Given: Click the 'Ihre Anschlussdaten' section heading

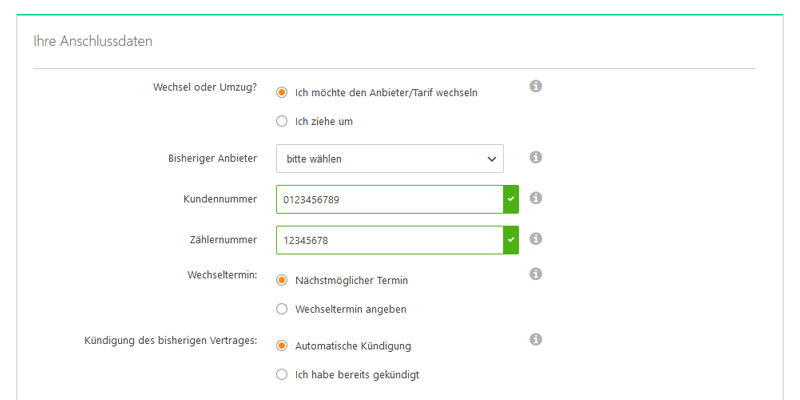Looking at the screenshot, I should tap(85, 42).
